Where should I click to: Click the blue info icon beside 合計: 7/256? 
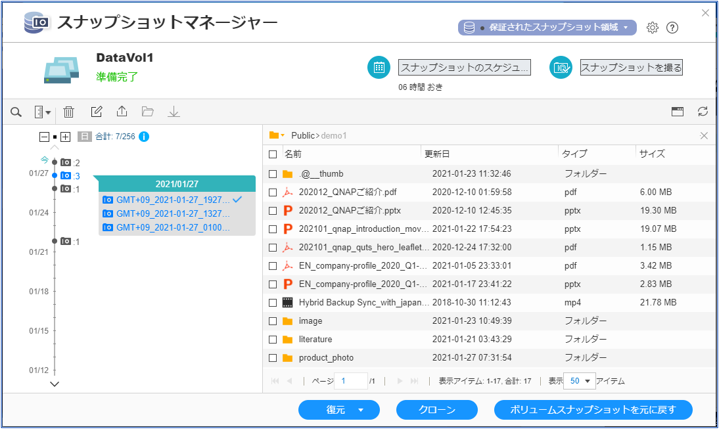tap(145, 136)
